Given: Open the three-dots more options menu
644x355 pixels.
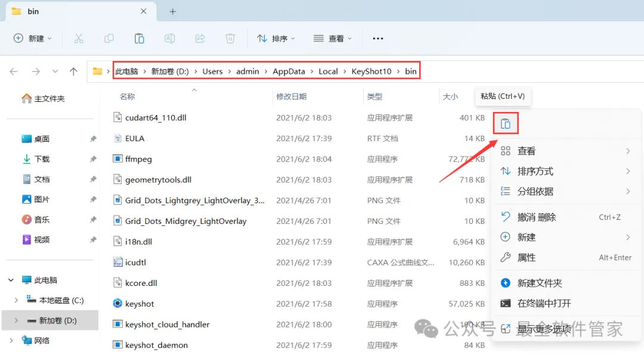Looking at the screenshot, I should tap(378, 39).
